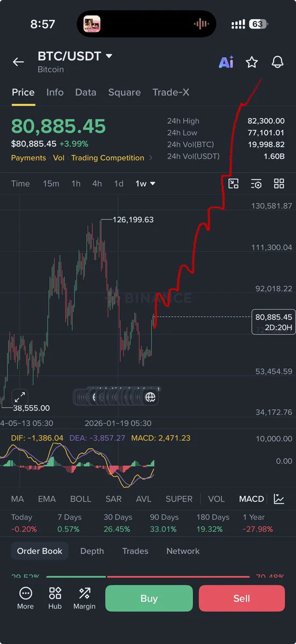Open the 1w interval dropdown

145,184
